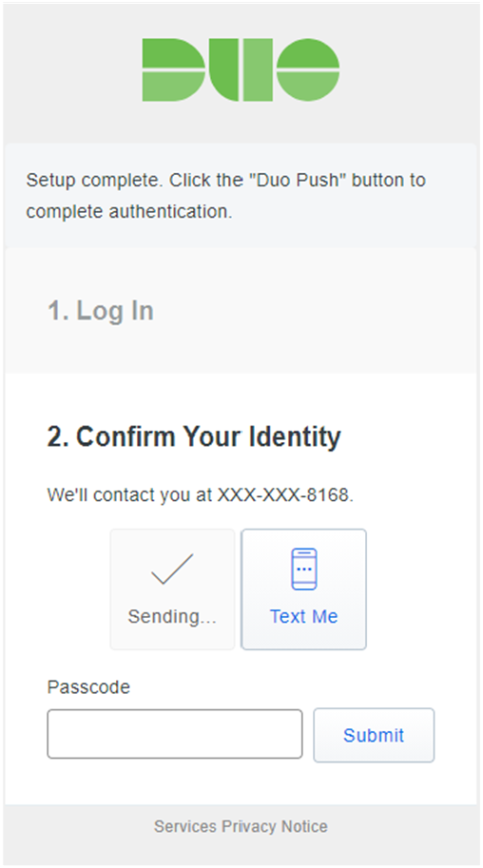Click the Setup complete message banner

tap(241, 196)
